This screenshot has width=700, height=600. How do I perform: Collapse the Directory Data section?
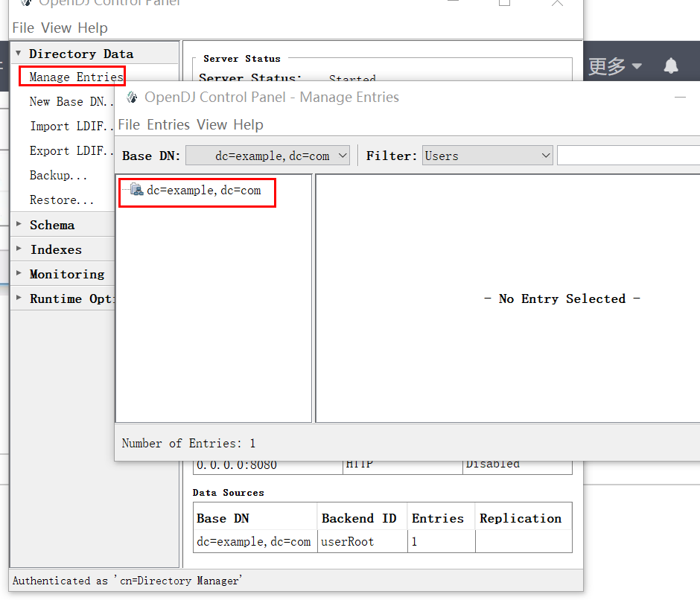tap(19, 53)
